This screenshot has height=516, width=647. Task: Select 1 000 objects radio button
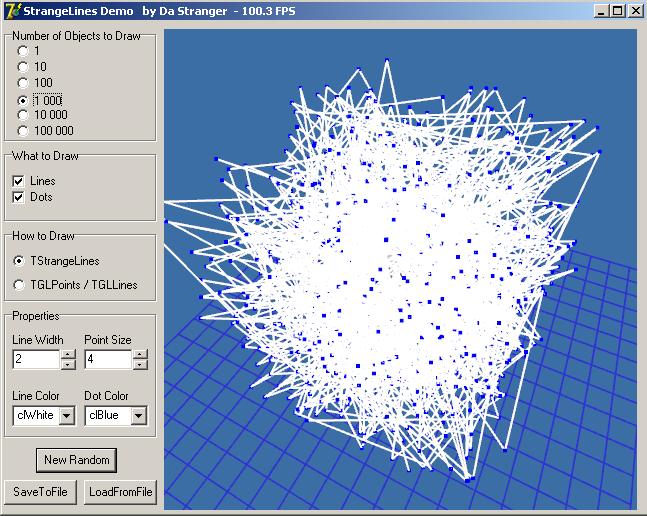coord(23,100)
